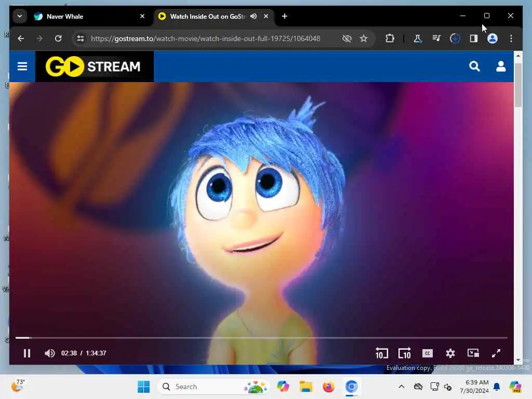Screen dimensions: 532x399
Task: Open the network display tray icon
Action: pyautogui.click(x=434, y=387)
